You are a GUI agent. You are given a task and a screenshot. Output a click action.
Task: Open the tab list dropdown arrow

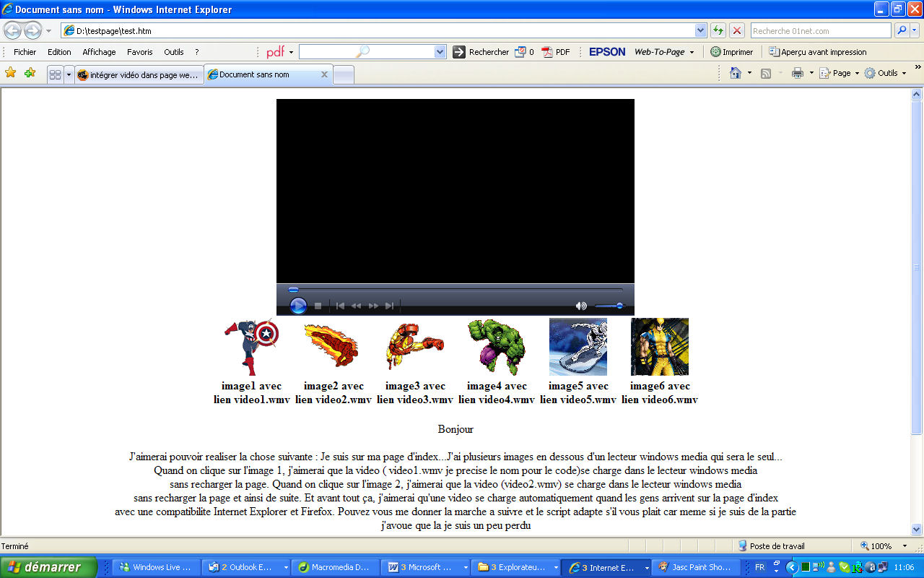69,74
